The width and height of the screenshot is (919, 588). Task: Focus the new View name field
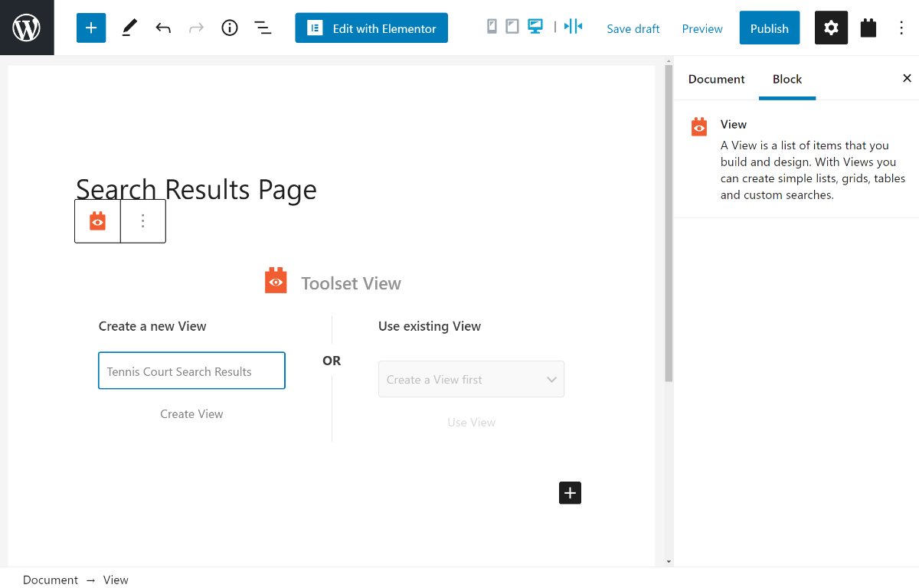[191, 371]
